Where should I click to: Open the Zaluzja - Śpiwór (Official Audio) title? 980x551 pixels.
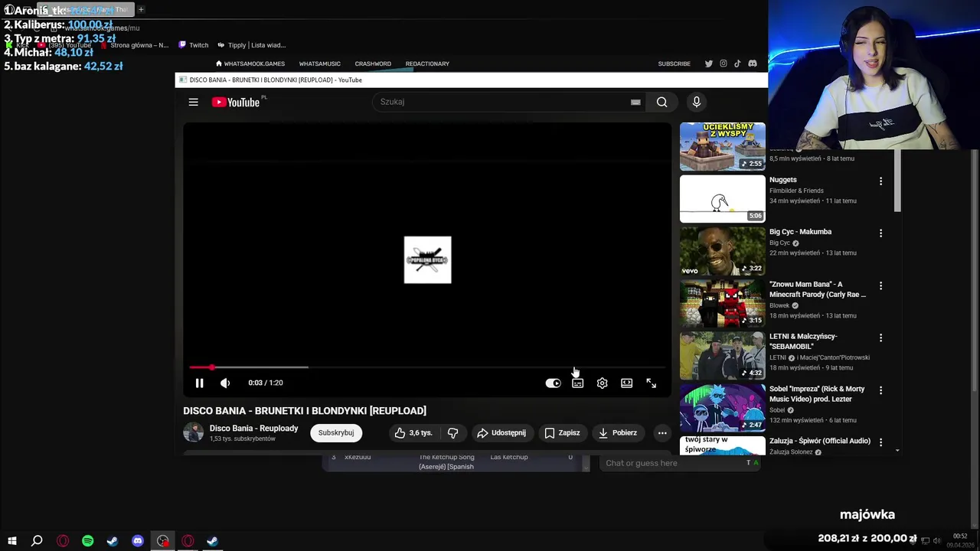pos(820,441)
